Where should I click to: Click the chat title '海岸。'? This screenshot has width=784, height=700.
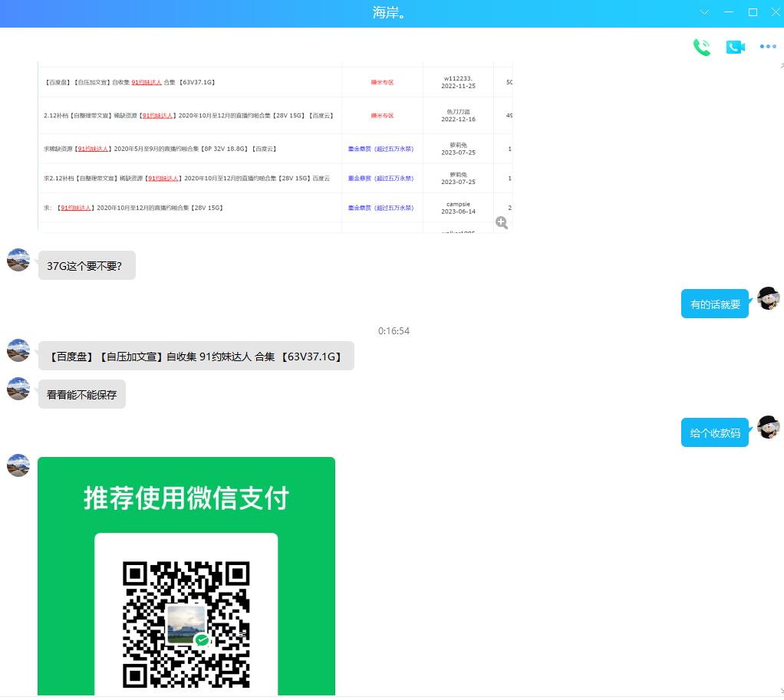(390, 13)
